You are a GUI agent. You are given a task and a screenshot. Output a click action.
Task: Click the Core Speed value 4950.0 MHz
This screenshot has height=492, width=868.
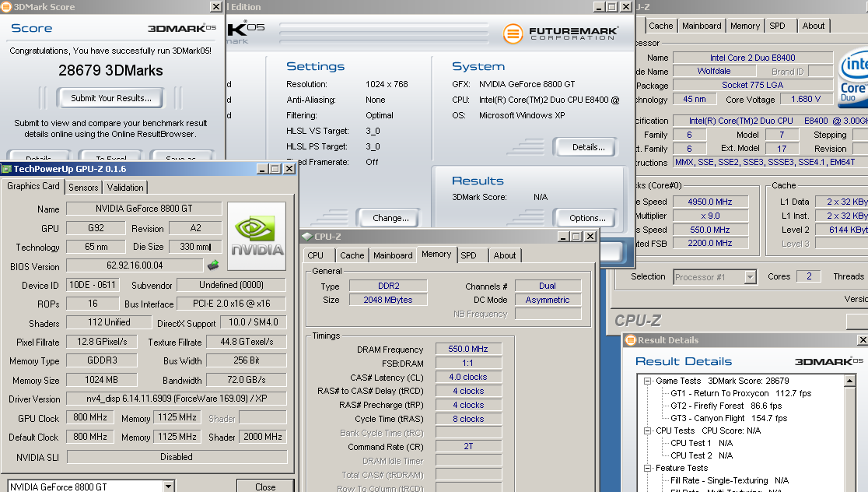[709, 202]
